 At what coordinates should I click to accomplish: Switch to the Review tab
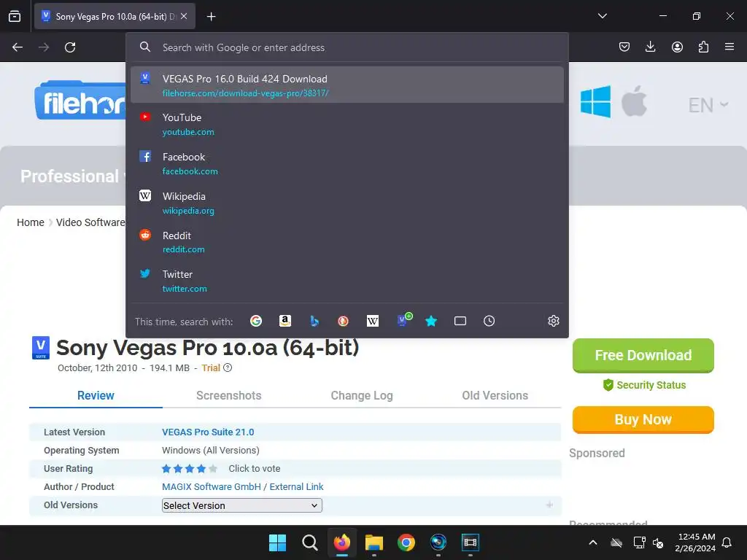coord(96,395)
